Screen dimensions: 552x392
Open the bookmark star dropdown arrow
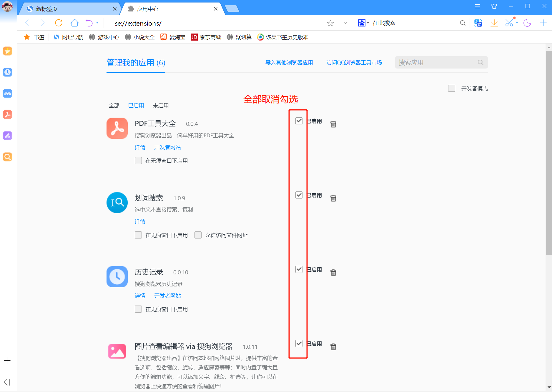345,23
